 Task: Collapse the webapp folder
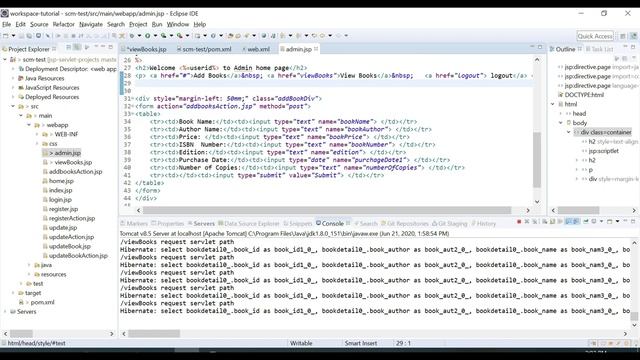click(29, 125)
